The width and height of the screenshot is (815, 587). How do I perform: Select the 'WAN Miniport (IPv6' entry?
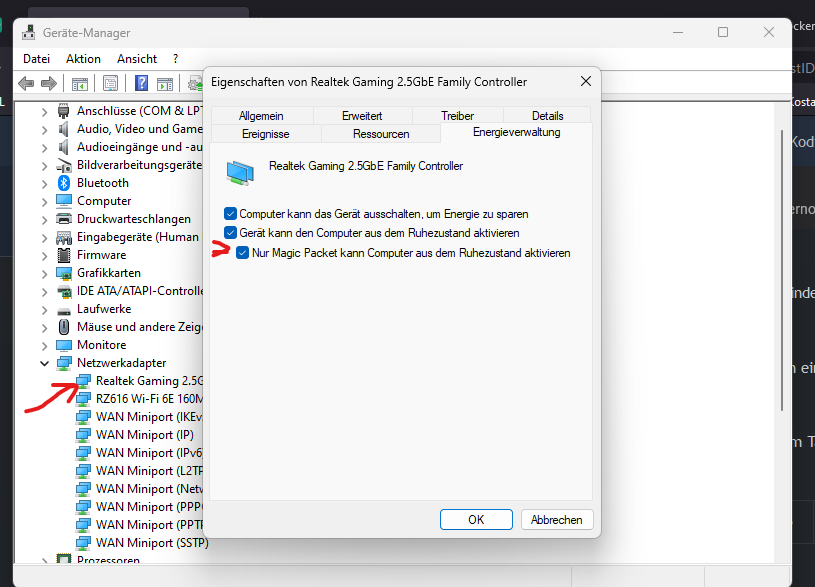(149, 453)
